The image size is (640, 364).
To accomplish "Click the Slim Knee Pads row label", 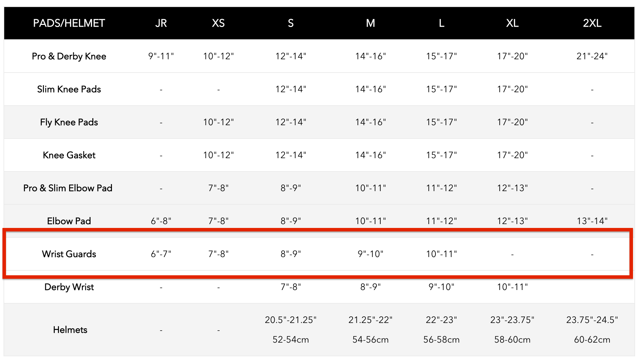I will [69, 89].
